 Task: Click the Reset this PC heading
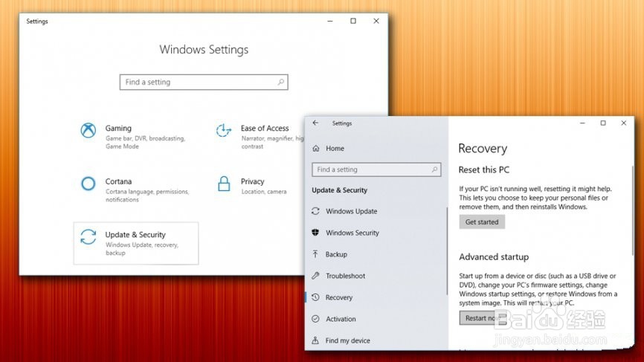pos(484,170)
